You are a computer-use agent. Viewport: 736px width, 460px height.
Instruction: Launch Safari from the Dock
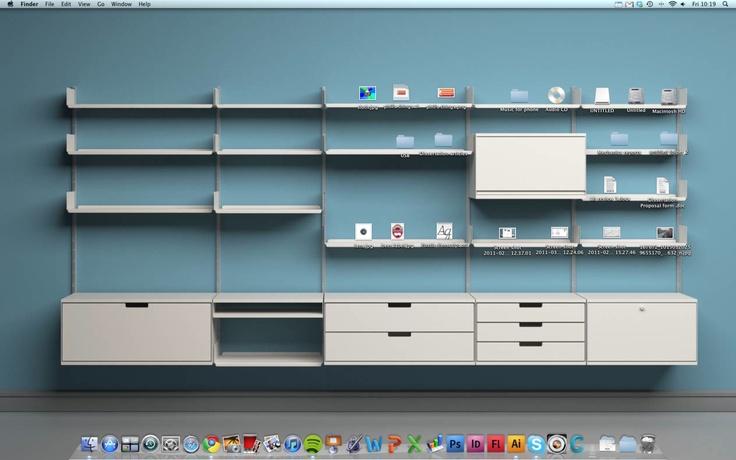191,444
